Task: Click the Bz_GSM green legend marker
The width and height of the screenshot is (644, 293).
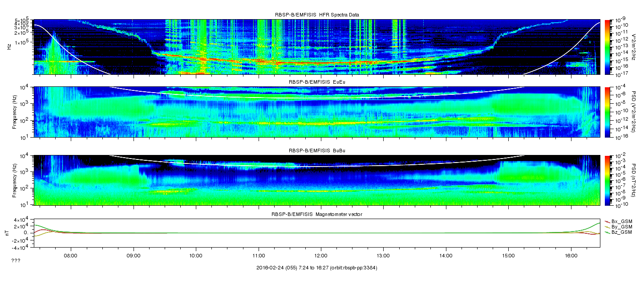Action: point(607,232)
